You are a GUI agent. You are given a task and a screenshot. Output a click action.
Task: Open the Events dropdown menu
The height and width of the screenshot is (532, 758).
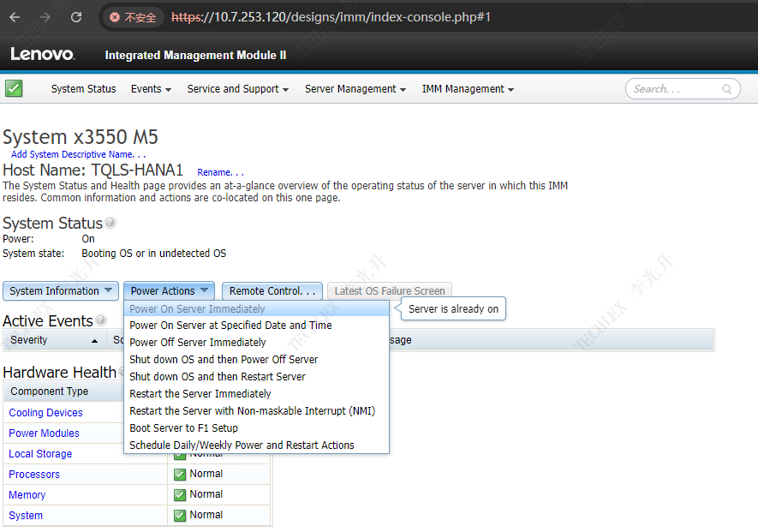pos(151,89)
